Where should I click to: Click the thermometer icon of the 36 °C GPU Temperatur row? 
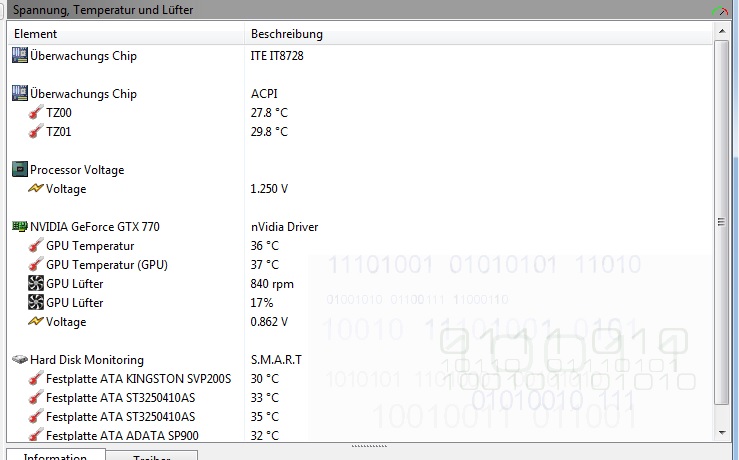pos(36,246)
